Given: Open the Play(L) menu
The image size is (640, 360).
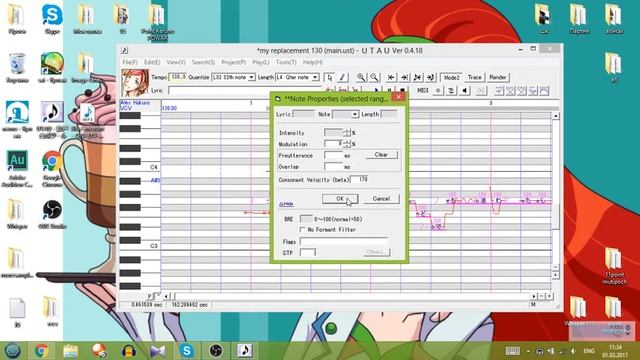Looking at the screenshot, I should point(260,62).
